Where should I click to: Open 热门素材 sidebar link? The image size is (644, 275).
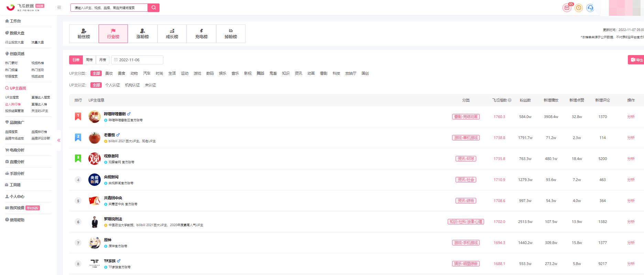11,63
